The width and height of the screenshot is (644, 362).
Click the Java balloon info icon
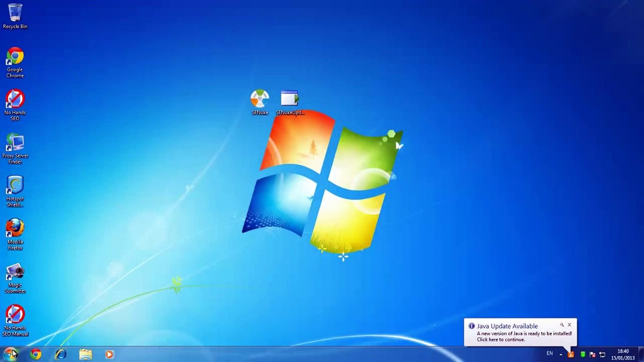click(x=471, y=326)
